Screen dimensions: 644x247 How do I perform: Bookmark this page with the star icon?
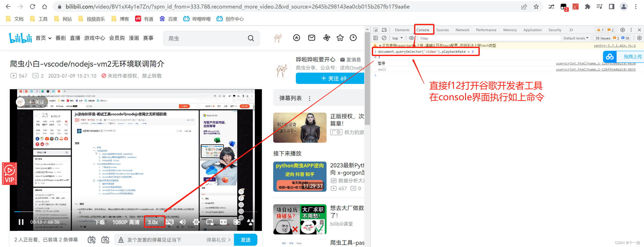[536, 7]
